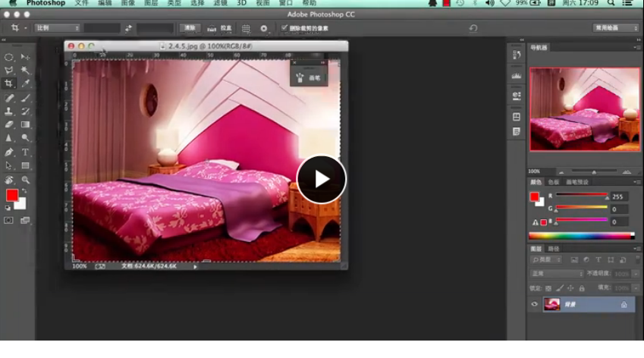Toggle lock image pixels brush icon
This screenshot has height=358, width=644.
559,288
